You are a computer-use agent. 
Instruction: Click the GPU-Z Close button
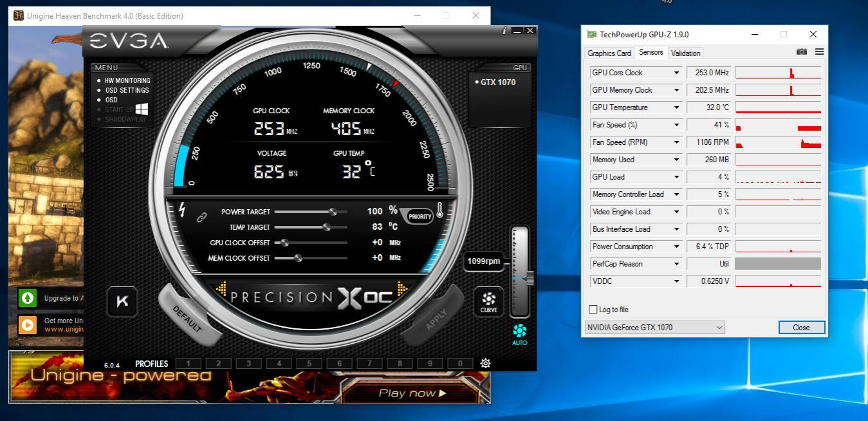coord(801,327)
